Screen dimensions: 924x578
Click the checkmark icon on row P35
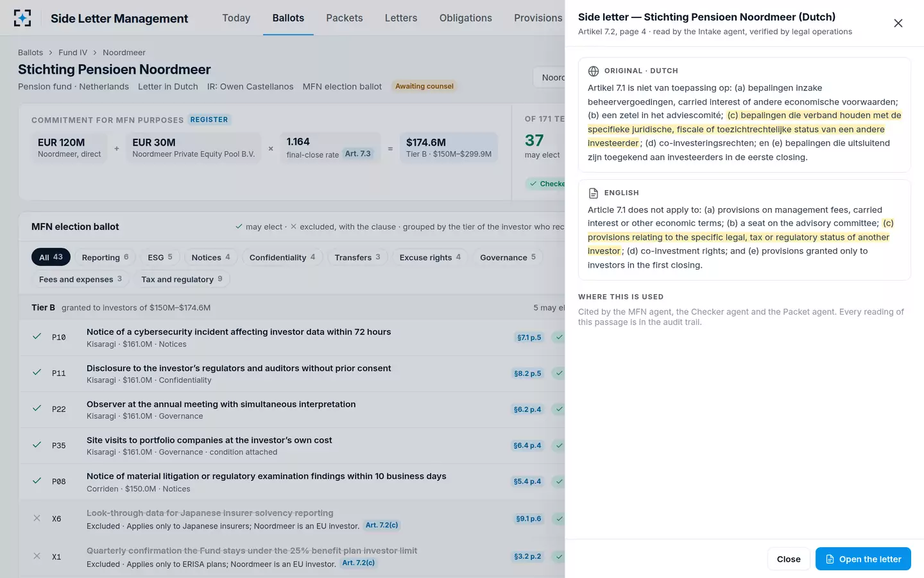tap(37, 444)
